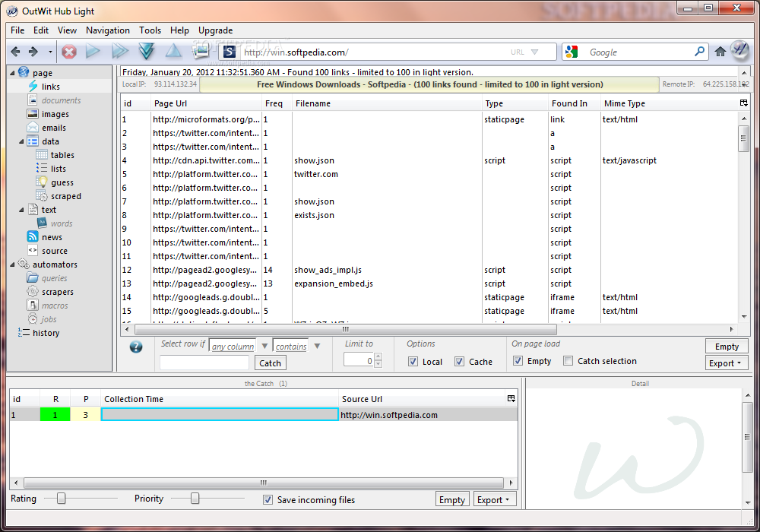Toggle Save incoming files checkbox
Screen dimensions: 760x532
[268, 499]
